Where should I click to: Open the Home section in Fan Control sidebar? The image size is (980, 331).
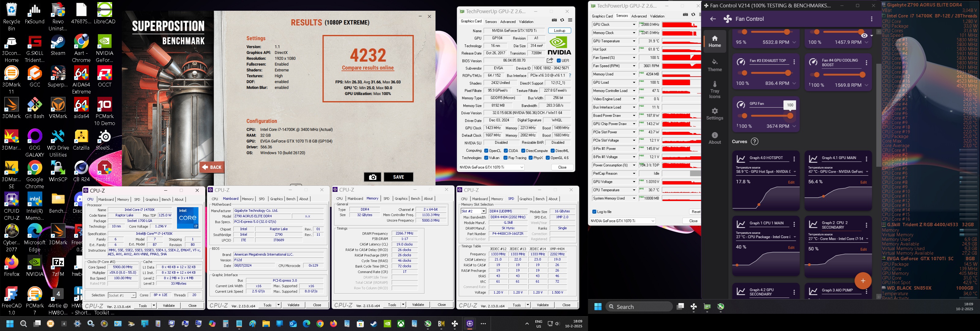[714, 41]
